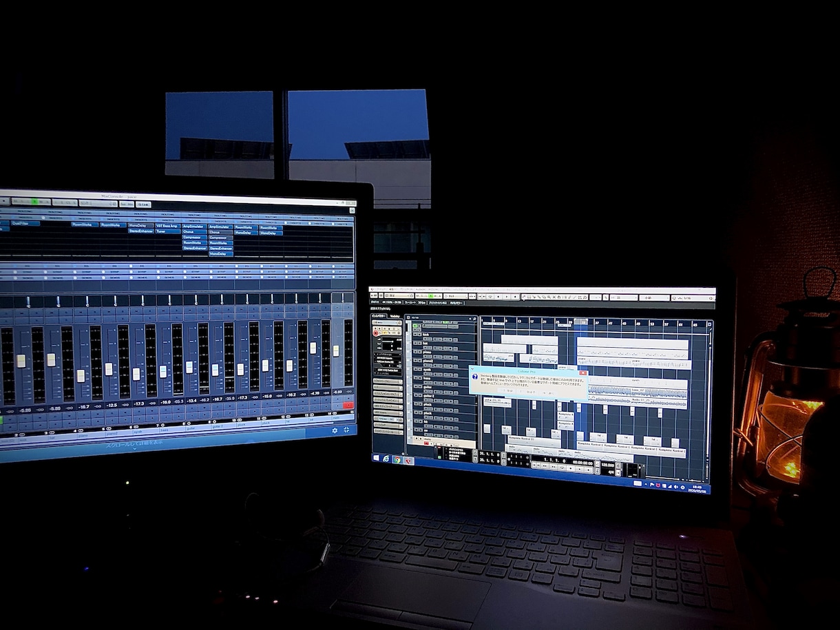
Task: Close the Cubase Pro dialog
Action: [x=583, y=372]
